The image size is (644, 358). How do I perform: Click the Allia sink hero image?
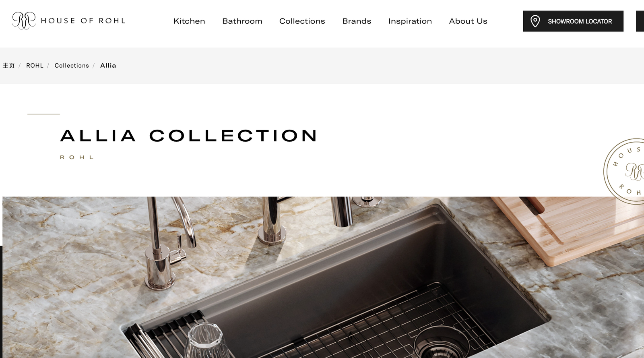(323, 277)
